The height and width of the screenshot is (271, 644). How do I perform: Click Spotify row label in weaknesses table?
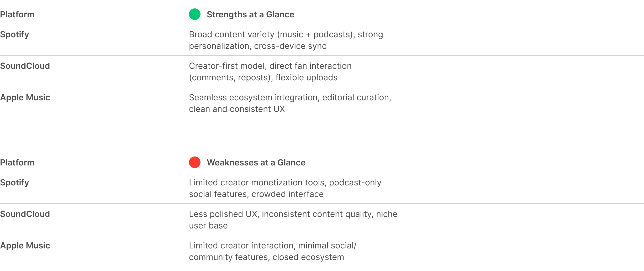click(x=15, y=183)
